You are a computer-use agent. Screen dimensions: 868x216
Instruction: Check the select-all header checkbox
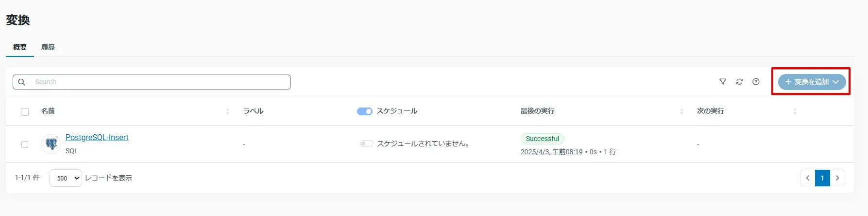(x=25, y=112)
